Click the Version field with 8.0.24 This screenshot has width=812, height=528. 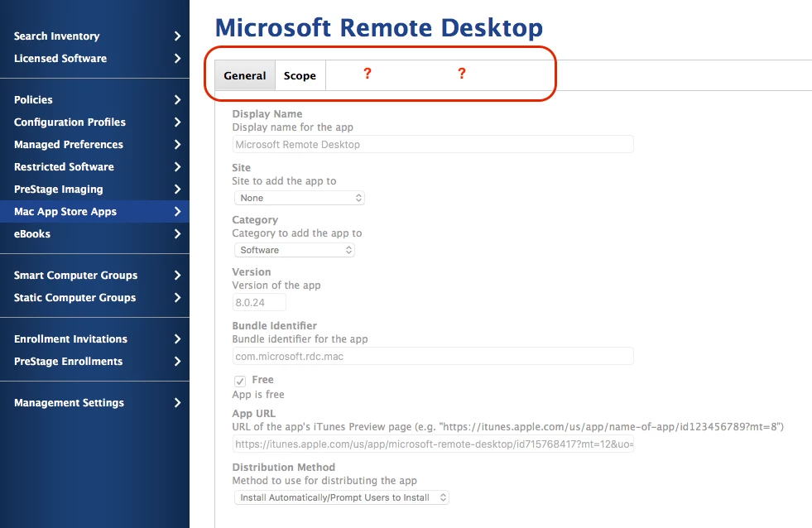click(259, 302)
